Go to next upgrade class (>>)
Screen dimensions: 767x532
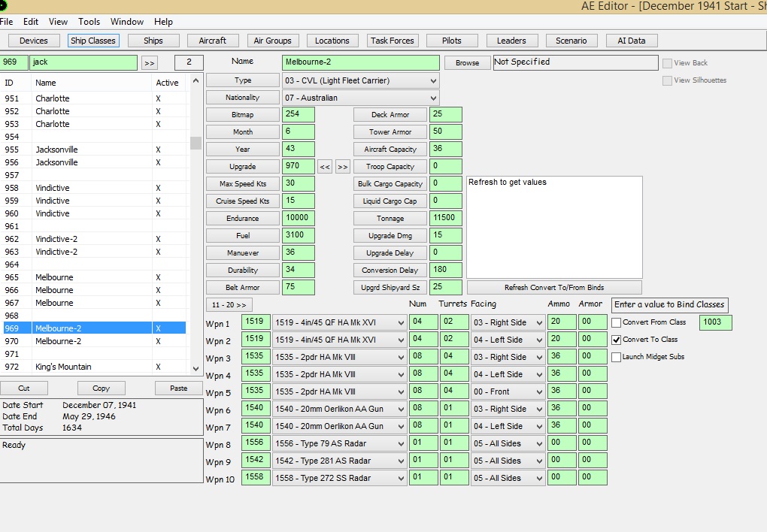[x=343, y=167]
